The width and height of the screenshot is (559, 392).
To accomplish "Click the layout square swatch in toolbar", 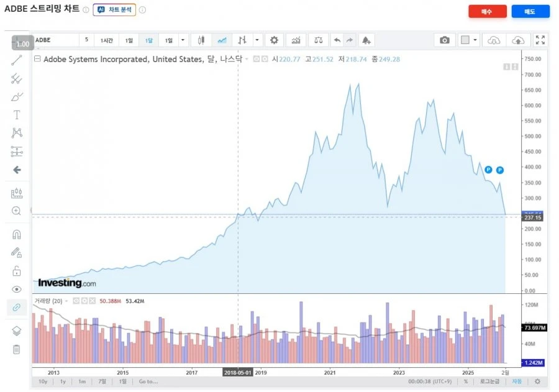I will coord(465,40).
